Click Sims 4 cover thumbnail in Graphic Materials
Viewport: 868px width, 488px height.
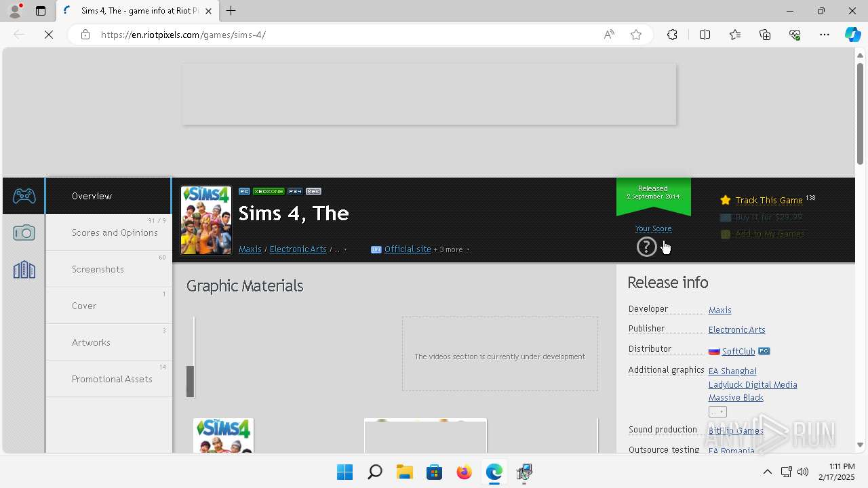(223, 436)
